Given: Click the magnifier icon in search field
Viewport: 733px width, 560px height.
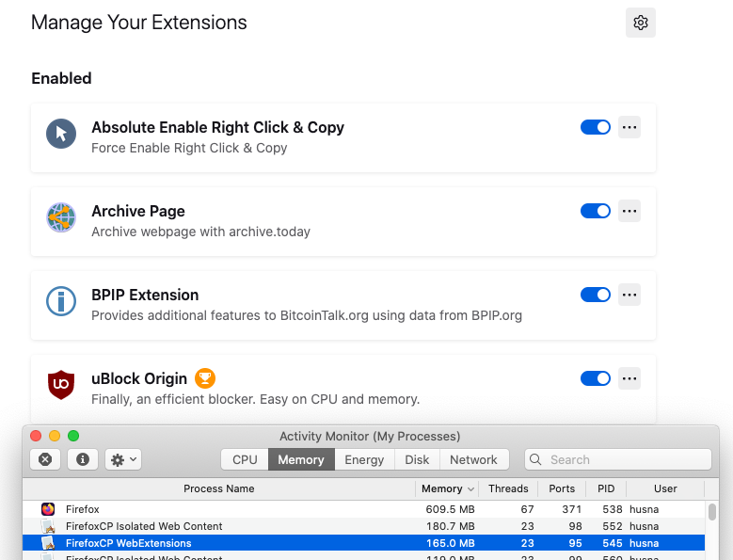Looking at the screenshot, I should pyautogui.click(x=535, y=459).
